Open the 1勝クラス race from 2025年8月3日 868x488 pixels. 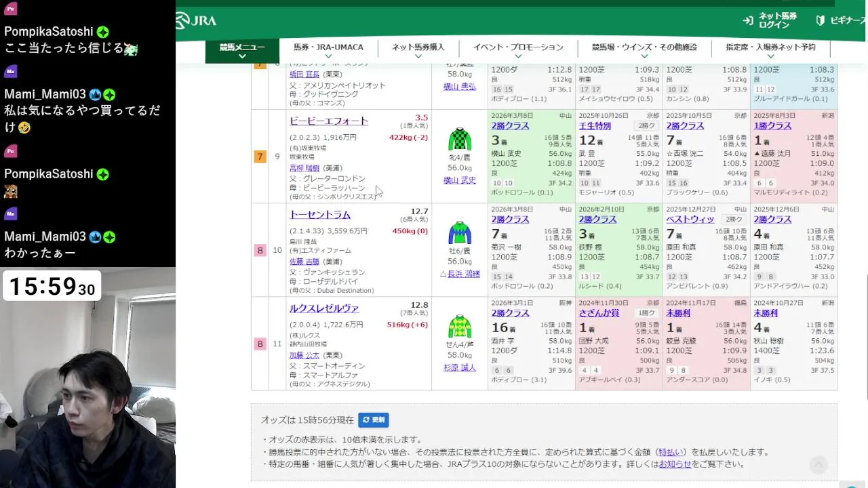click(x=772, y=126)
